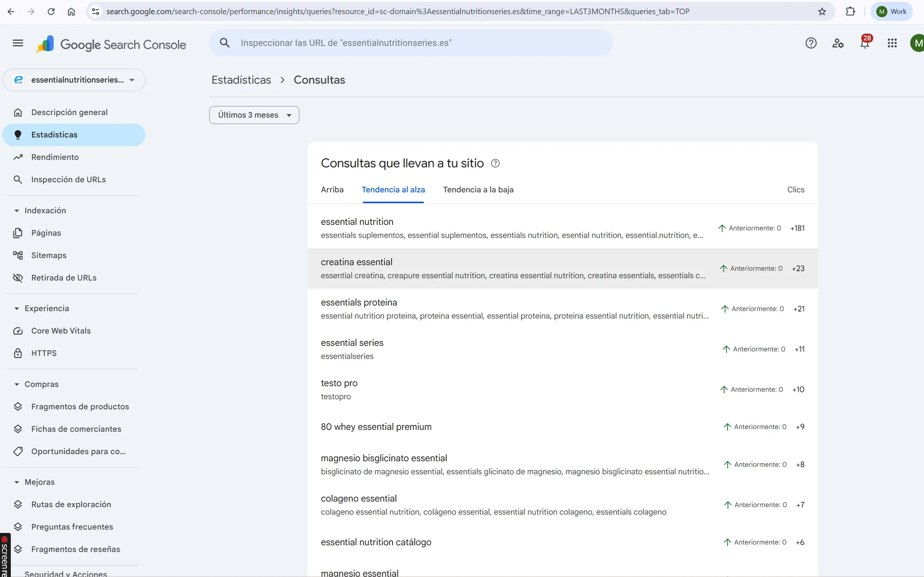Open the Google apps grid
924x577 pixels.
point(892,43)
